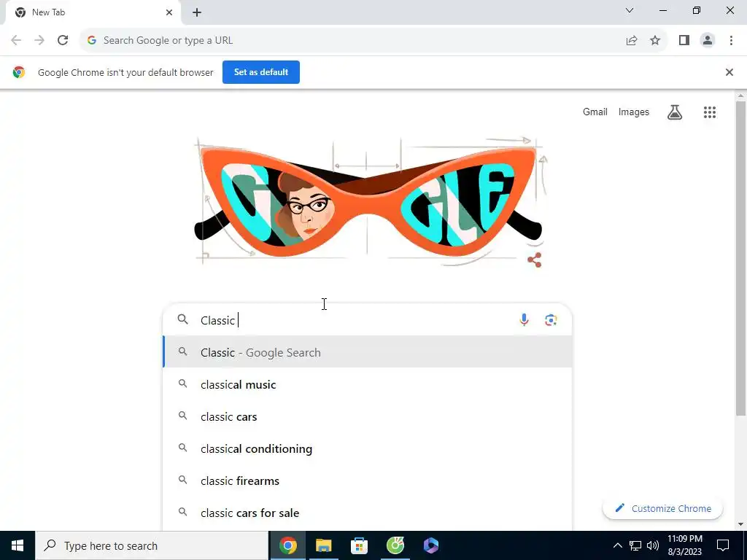Open the taskbar clock and date

[x=684, y=545]
